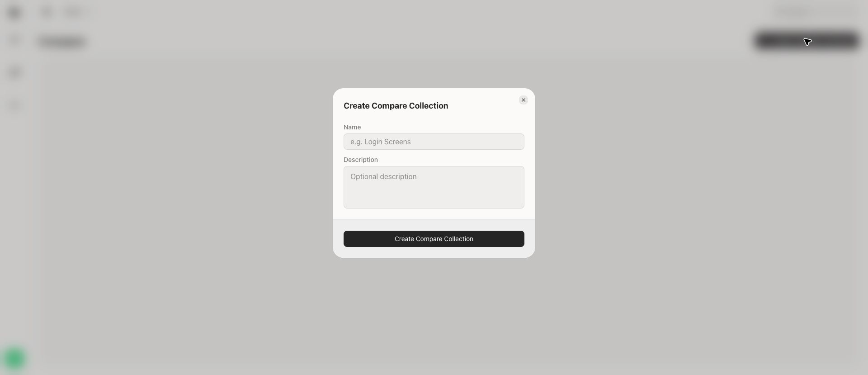Submit with the Create Compare Collection button

[434, 239]
